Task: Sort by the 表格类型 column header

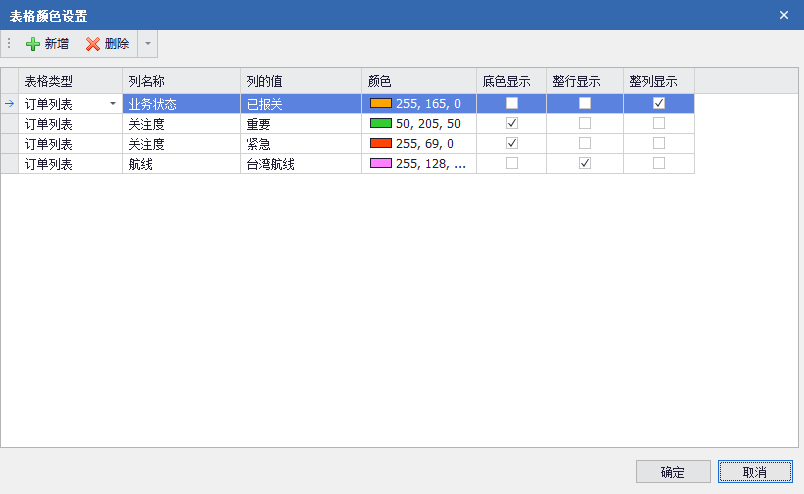Action: coord(70,81)
